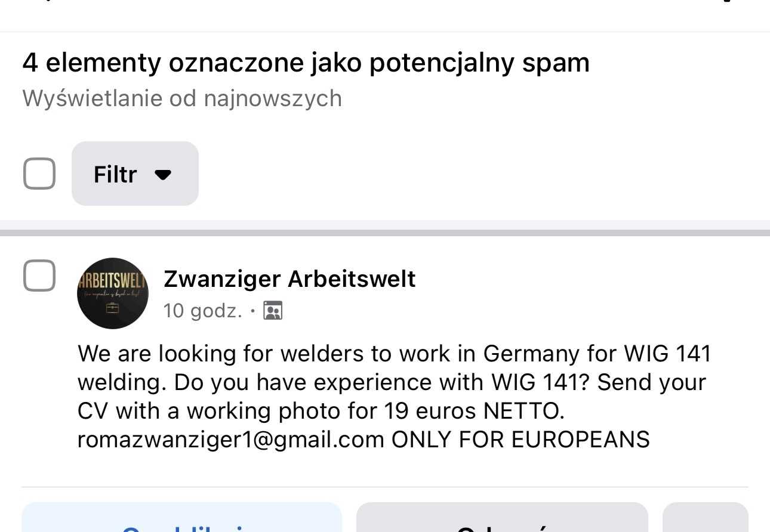The height and width of the screenshot is (532, 770).
Task: Click the 'ONLY FOR EUROPEANS' text
Action: (520, 440)
